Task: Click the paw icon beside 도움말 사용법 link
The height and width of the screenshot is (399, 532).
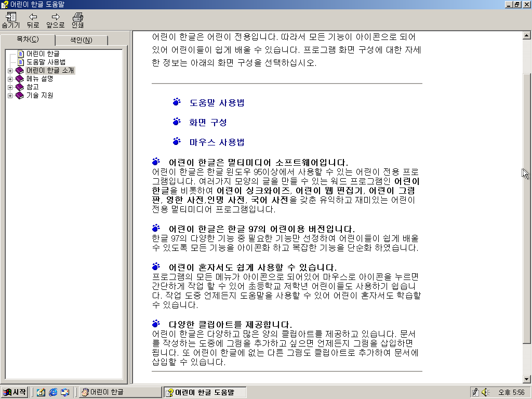Action: (177, 102)
